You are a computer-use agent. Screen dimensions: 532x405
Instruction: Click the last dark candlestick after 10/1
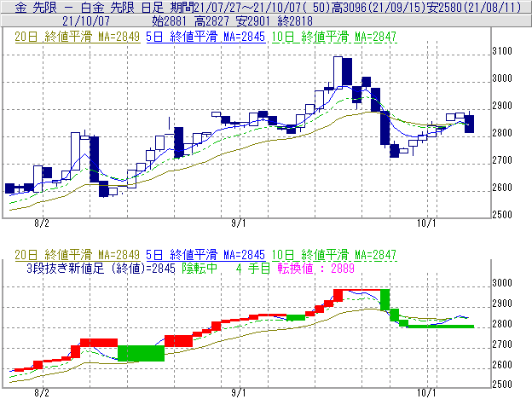click(x=469, y=124)
